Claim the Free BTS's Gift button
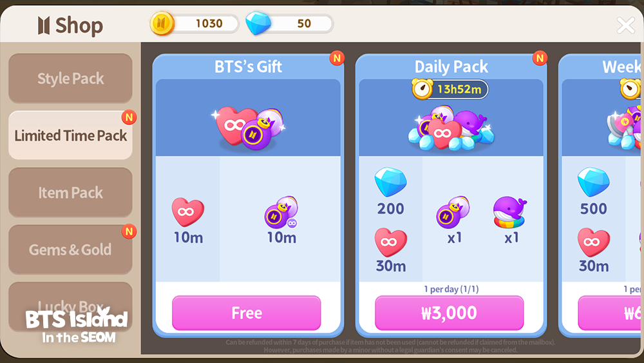This screenshot has width=644, height=363. point(247,313)
